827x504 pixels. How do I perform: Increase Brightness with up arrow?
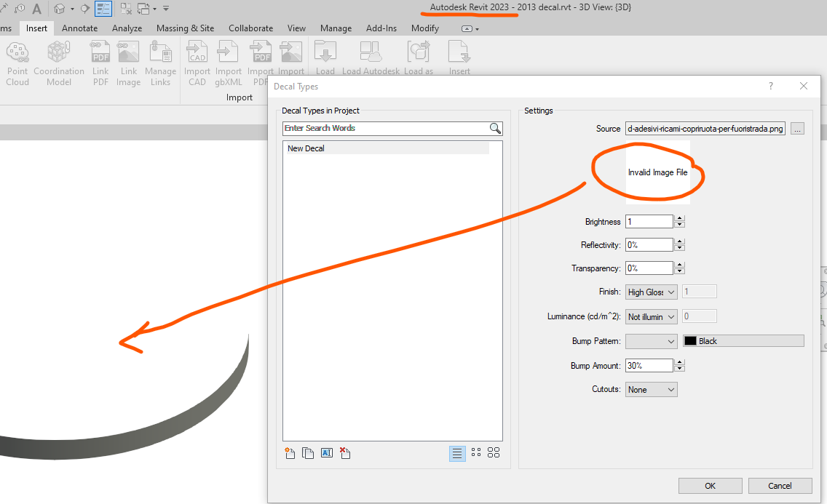click(679, 218)
